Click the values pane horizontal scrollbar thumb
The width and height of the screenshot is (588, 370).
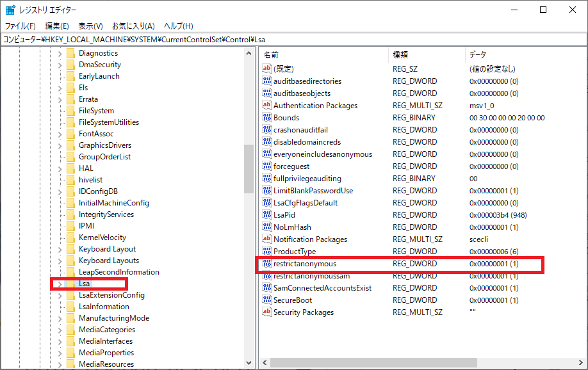[x=373, y=362]
